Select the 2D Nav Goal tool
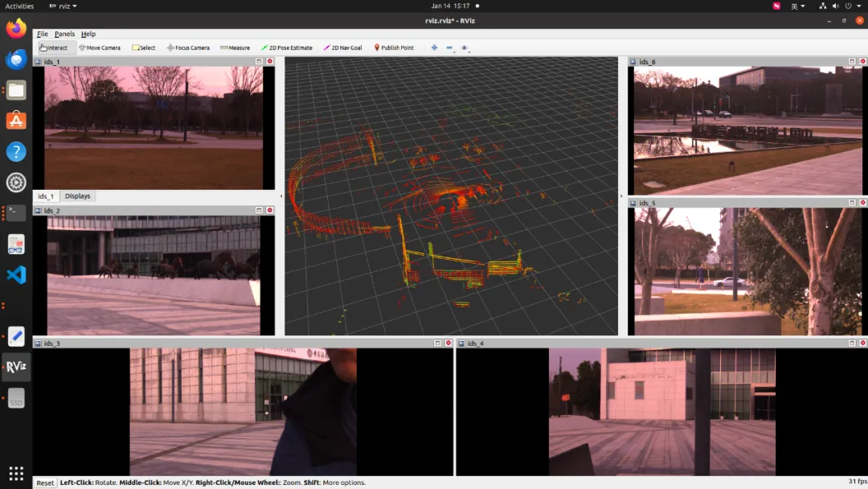868x489 pixels. tap(342, 47)
